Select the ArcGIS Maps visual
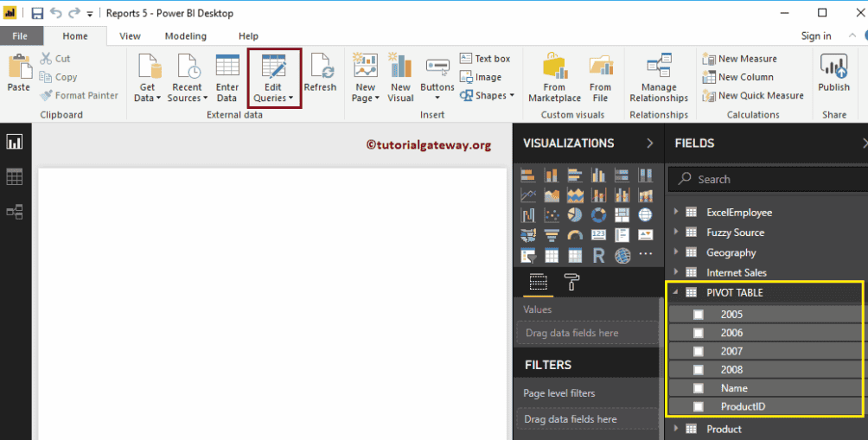The image size is (868, 440). [622, 255]
